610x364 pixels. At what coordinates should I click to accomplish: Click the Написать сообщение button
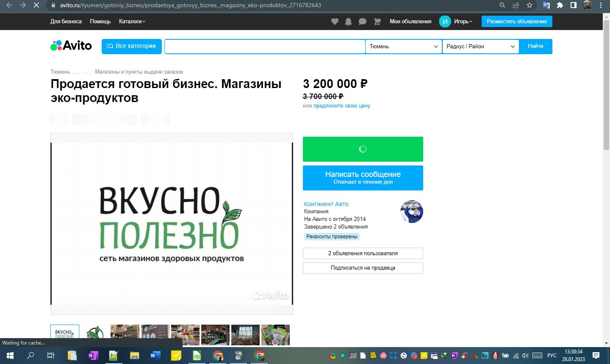click(x=363, y=178)
